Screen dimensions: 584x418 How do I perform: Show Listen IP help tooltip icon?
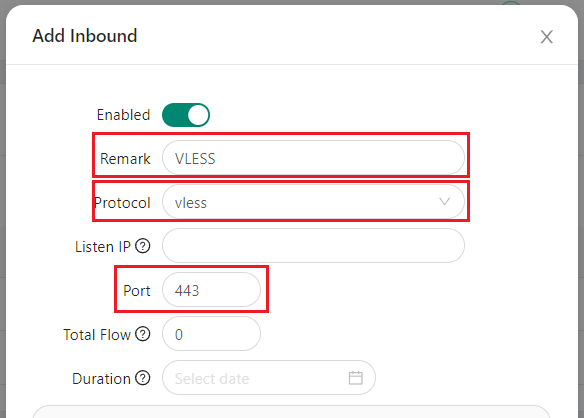(x=143, y=246)
